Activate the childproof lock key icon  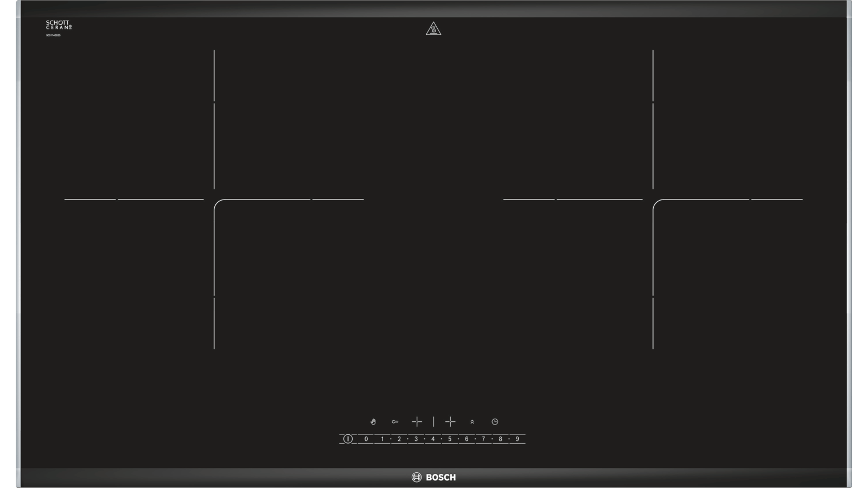click(395, 421)
